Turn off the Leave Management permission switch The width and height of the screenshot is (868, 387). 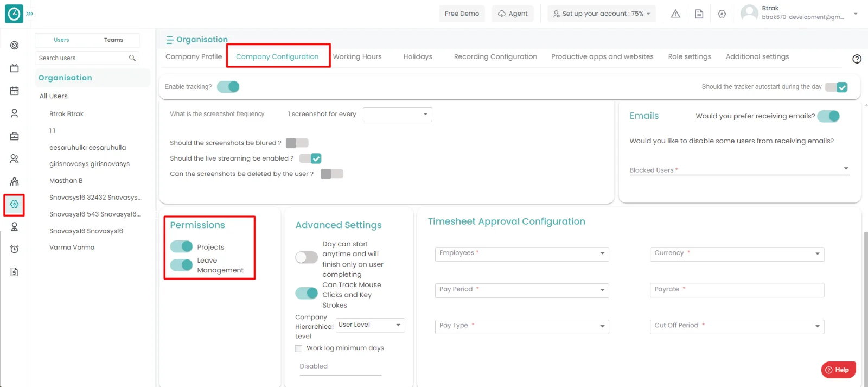(181, 265)
